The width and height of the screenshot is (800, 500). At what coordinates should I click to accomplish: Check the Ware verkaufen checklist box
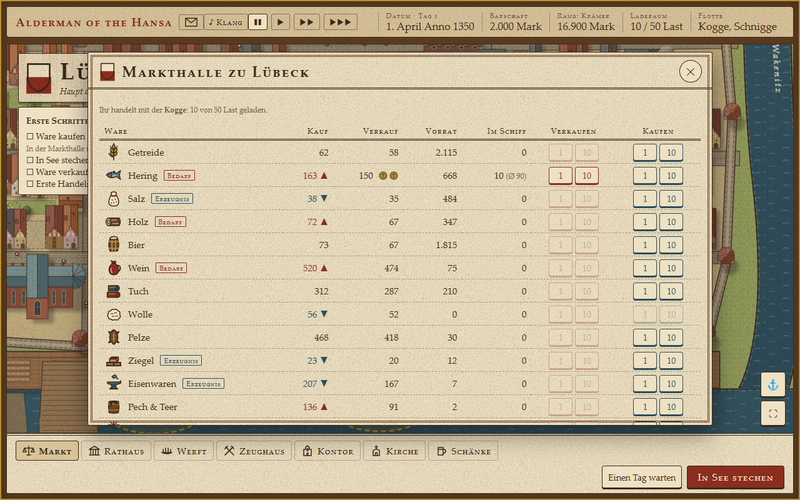[x=30, y=172]
